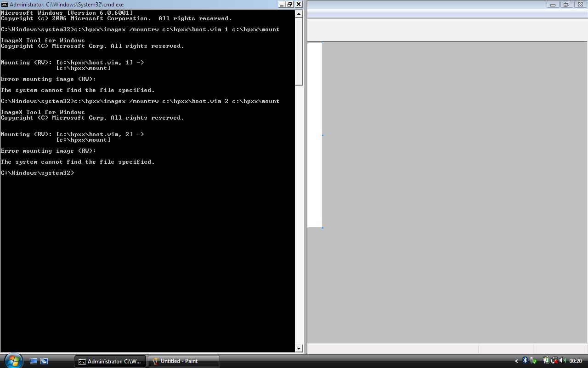Click the 'Mounting (RW): [c:\hpxx\boot.wim, 2]' line
Screen dimensions: 588x368
point(72,134)
